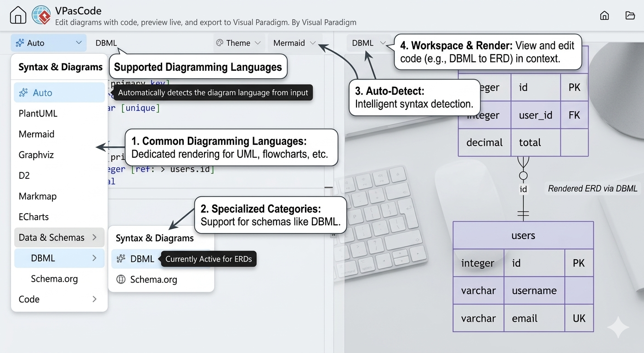Open the Mermaid dropdown
644x353 pixels.
click(x=294, y=43)
